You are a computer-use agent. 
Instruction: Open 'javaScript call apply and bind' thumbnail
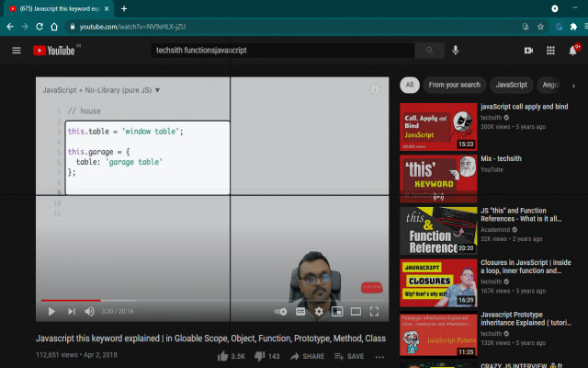point(437,126)
